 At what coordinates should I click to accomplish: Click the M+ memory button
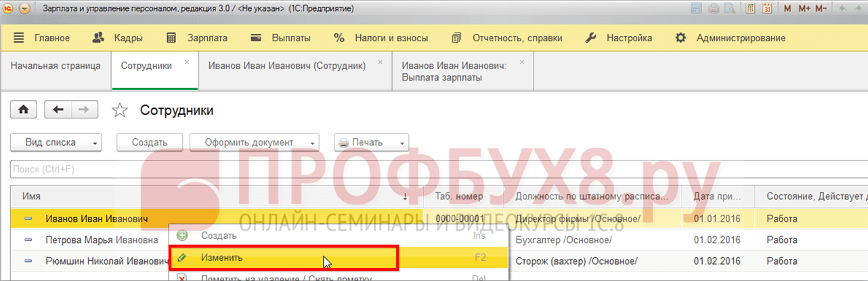click(x=804, y=9)
